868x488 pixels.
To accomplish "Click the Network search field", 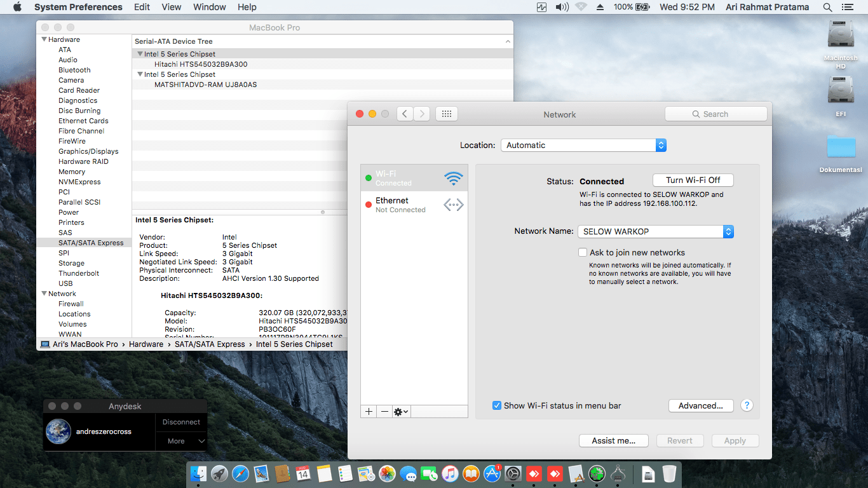I will click(716, 114).
